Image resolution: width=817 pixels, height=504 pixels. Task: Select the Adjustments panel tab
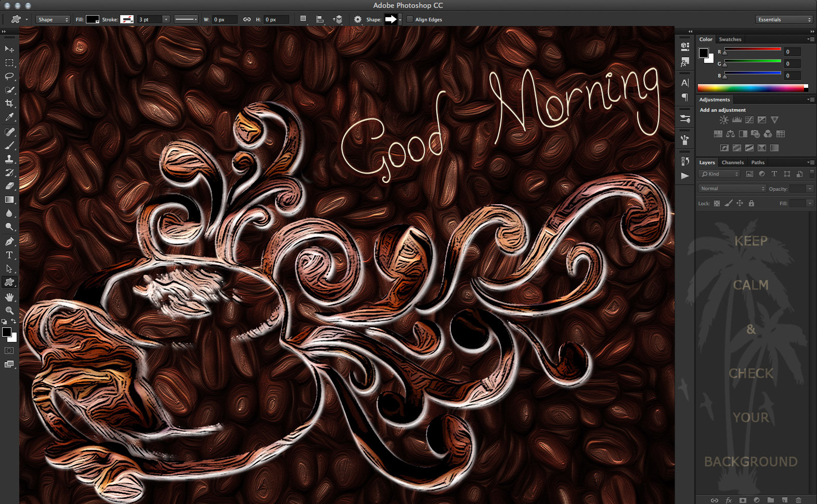pyautogui.click(x=715, y=100)
